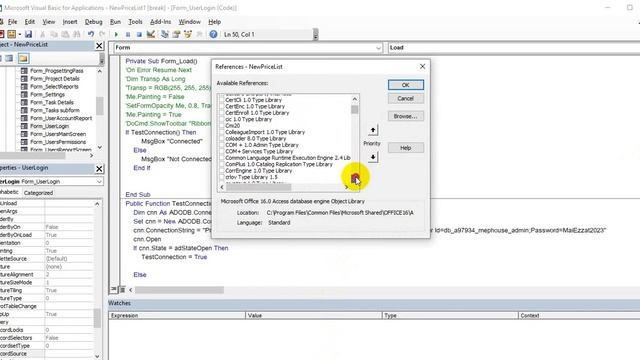Check ColleagueImport 1.0 Type Library reference
The height and width of the screenshot is (360, 640).
[222, 132]
